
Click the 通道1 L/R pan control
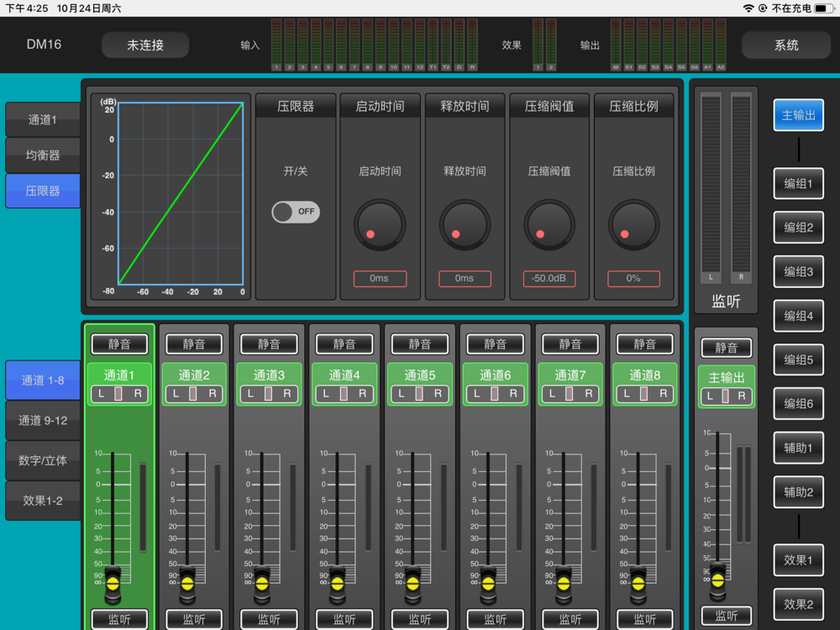point(119,394)
